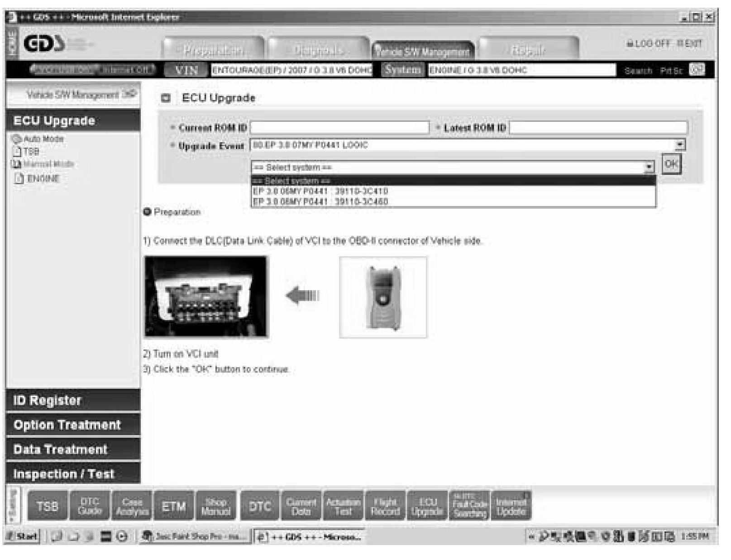Open the TSB toolbar button
Image resolution: width=731 pixels, height=560 pixels.
click(48, 506)
